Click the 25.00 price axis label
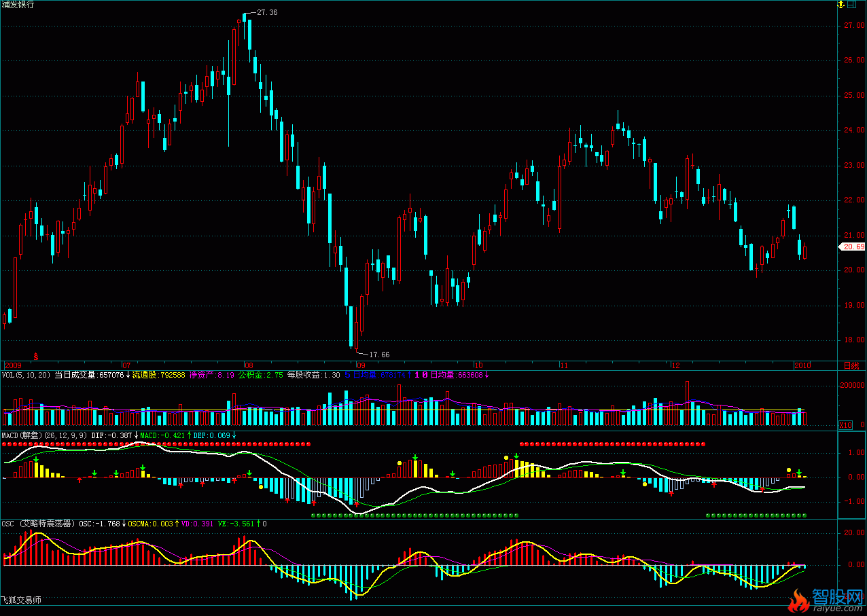Screen dimensions: 867x616 (853, 96)
